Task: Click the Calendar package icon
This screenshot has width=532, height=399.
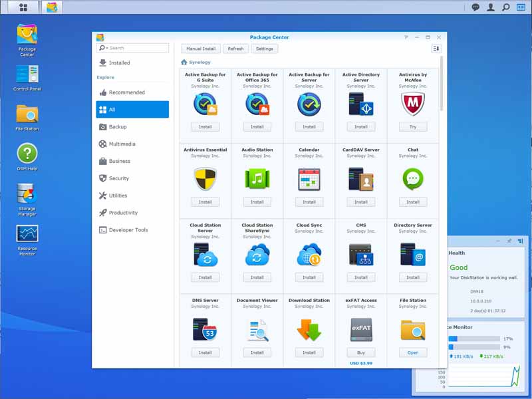Action: (x=309, y=179)
